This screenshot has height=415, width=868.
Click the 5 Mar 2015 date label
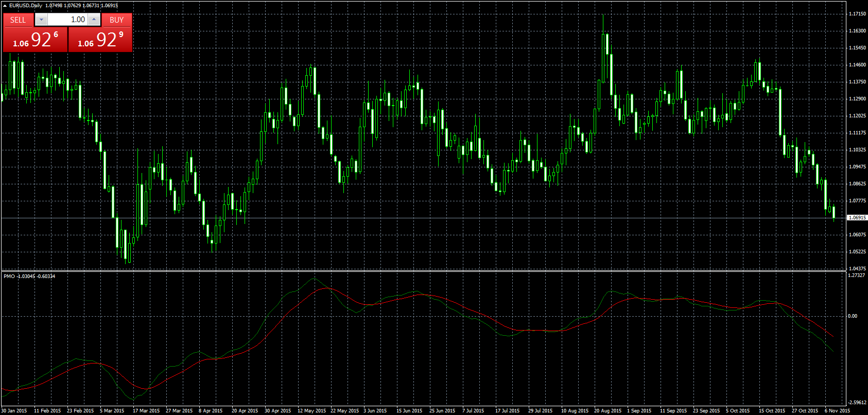point(112,411)
